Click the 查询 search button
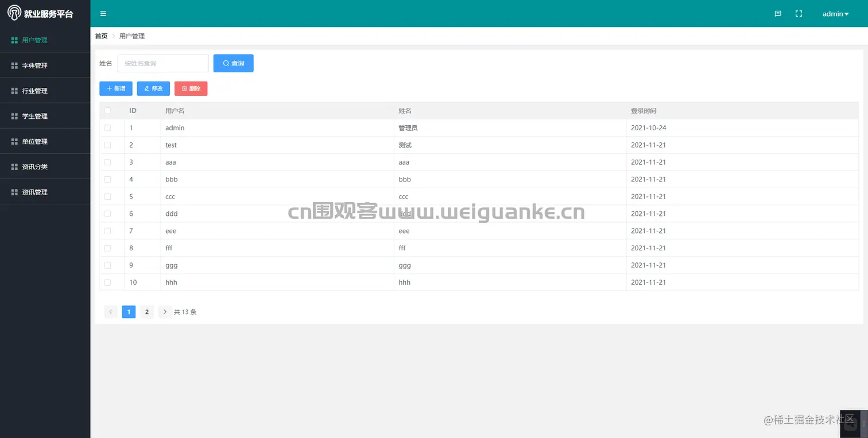 (x=233, y=63)
